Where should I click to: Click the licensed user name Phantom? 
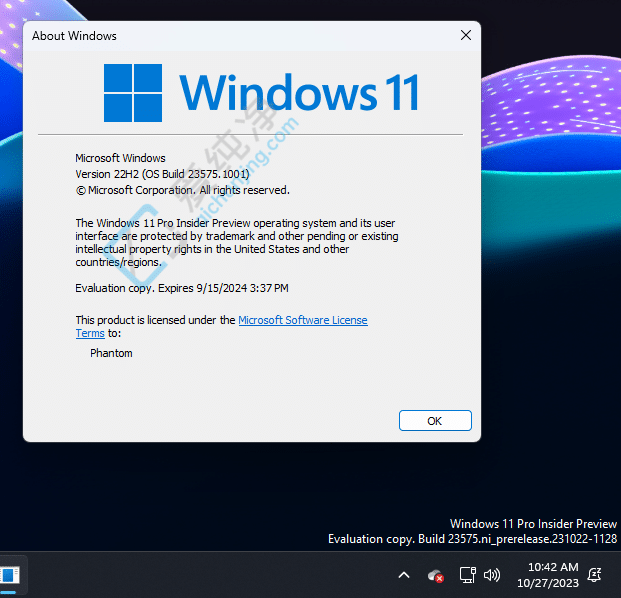pyautogui.click(x=111, y=353)
